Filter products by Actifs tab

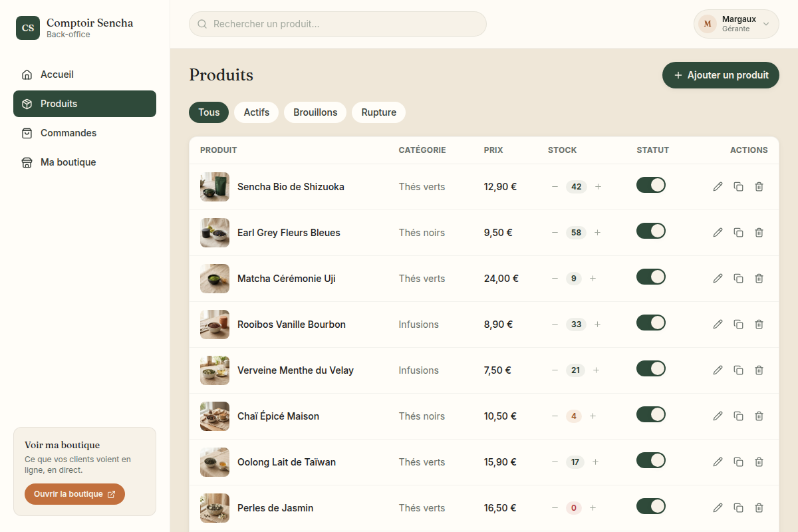(x=257, y=112)
